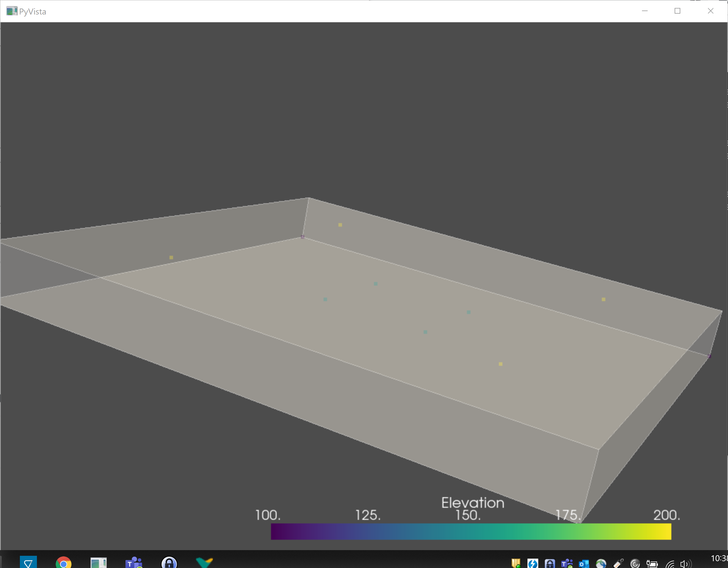Click the Elevation scalar bar title
This screenshot has height=568, width=728.
click(x=473, y=503)
